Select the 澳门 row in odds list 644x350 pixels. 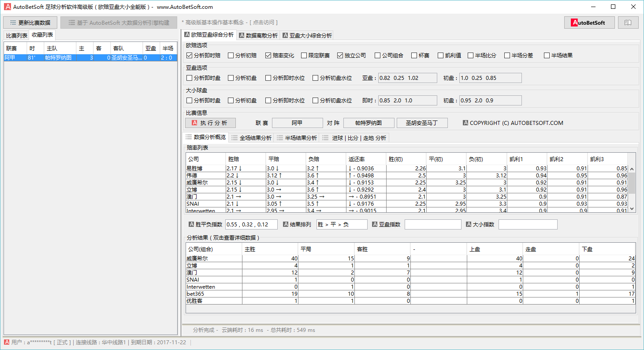click(406, 197)
